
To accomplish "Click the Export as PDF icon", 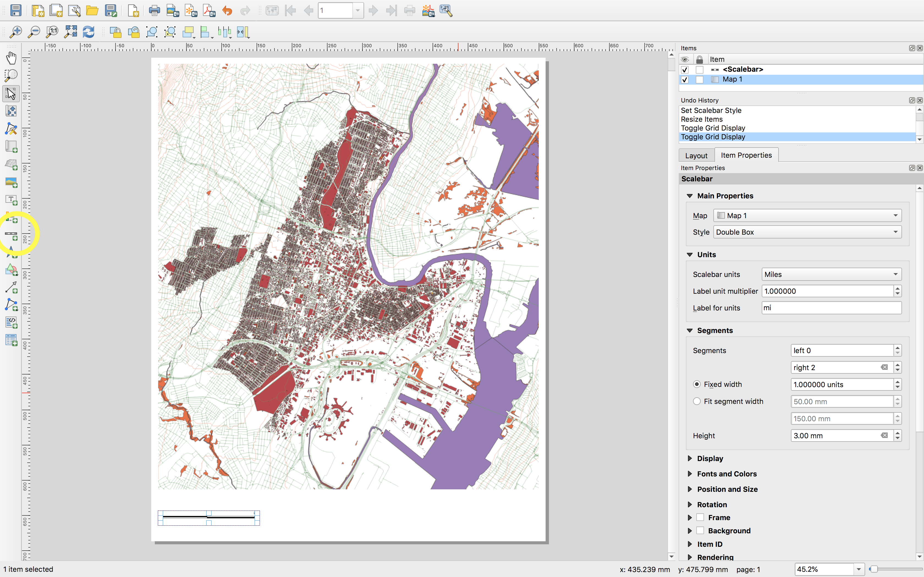I will coord(209,10).
